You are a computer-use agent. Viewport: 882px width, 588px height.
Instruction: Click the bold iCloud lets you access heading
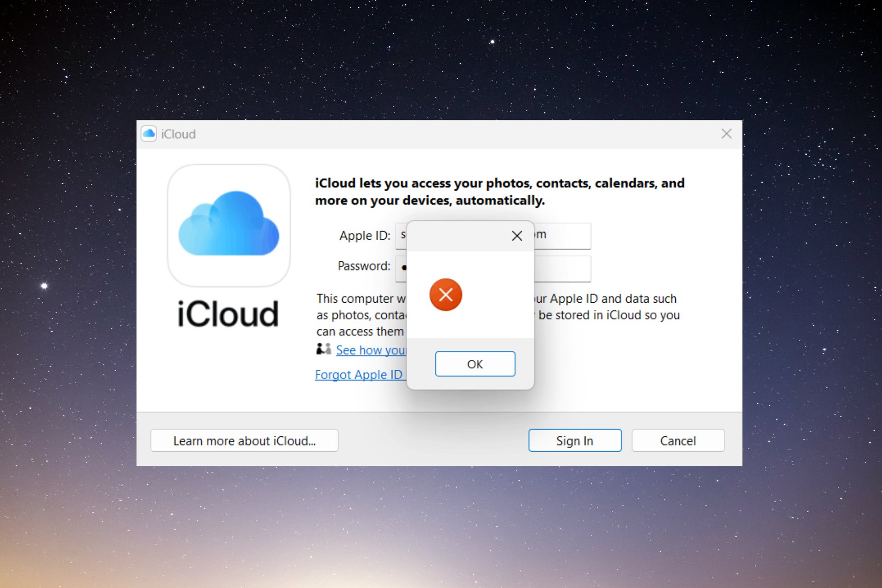[500, 192]
